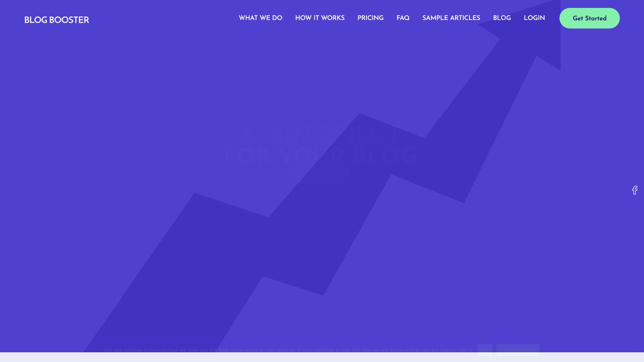The height and width of the screenshot is (362, 644).
Task: Go to the BLOG page
Action: click(502, 18)
